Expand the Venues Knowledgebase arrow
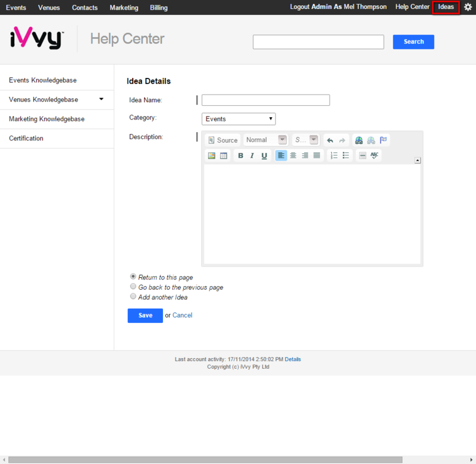Image resolution: width=476 pixels, height=464 pixels. point(101,99)
